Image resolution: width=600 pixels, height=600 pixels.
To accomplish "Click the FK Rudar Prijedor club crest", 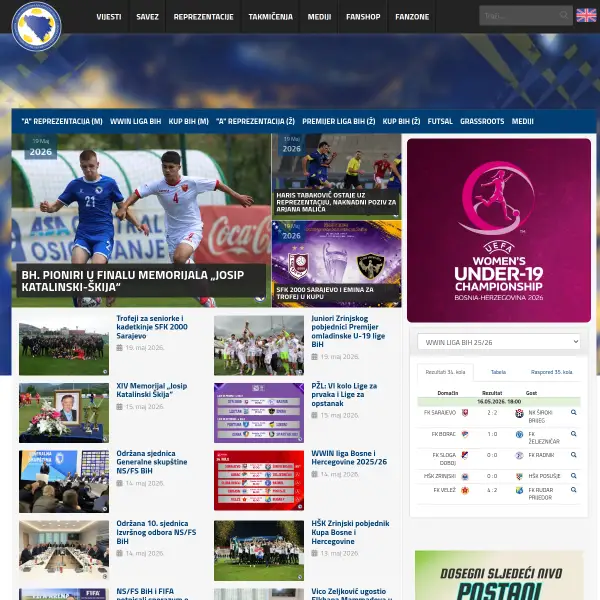I will [519, 491].
